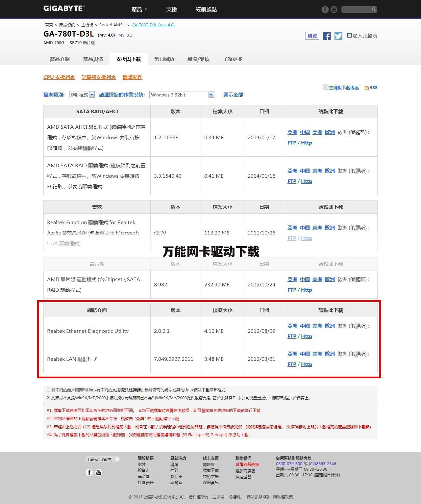The width and height of the screenshot is (421, 504).
Task: Click 歐洲 link for Realtek Ethernet Diagnostic Utility
Action: click(x=330, y=326)
